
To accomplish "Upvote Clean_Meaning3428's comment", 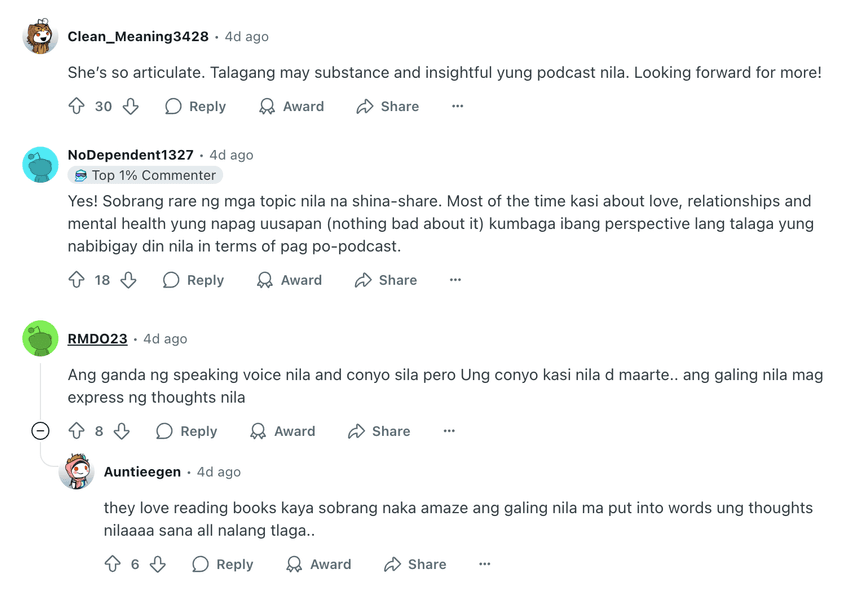I will point(77,106).
